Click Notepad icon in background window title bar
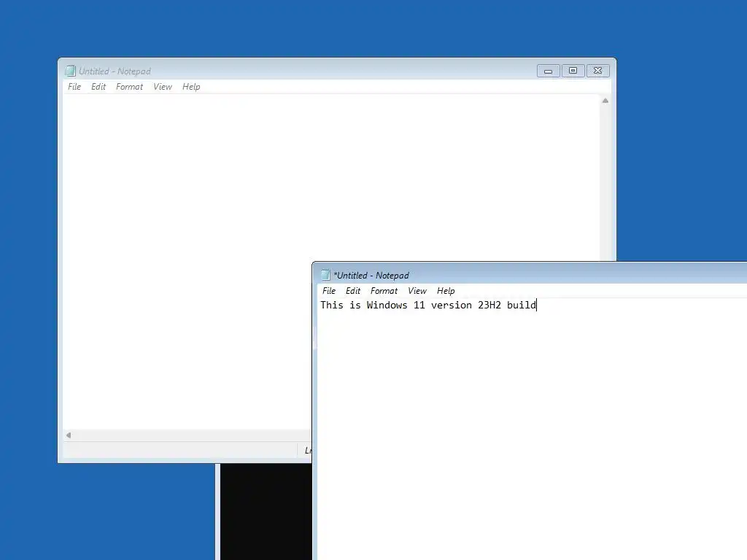747x560 pixels. coord(71,71)
